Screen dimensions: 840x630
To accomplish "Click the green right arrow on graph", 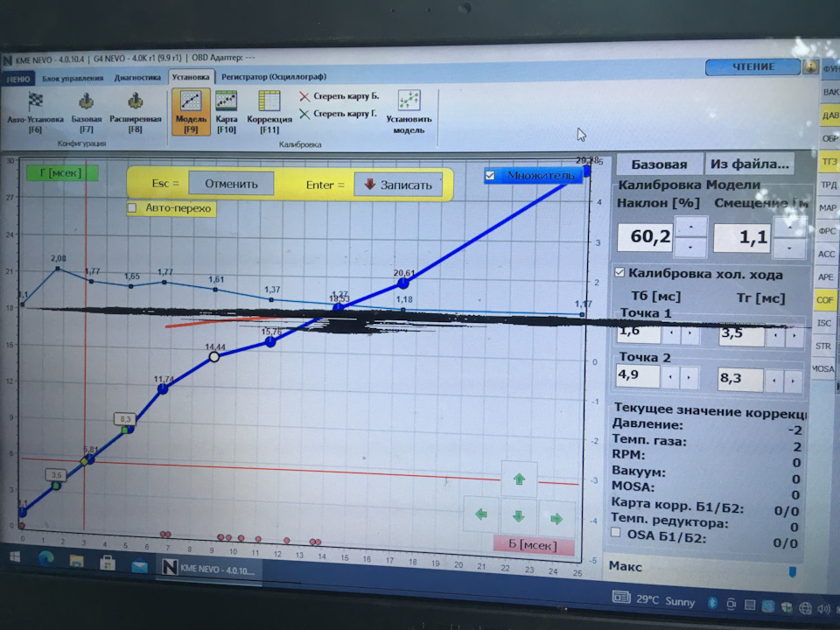I will point(556,518).
